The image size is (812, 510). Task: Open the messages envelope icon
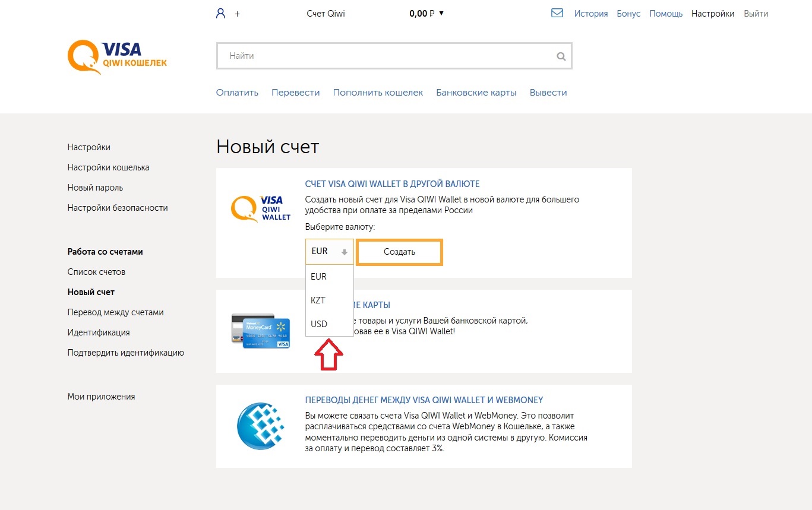[x=557, y=13]
